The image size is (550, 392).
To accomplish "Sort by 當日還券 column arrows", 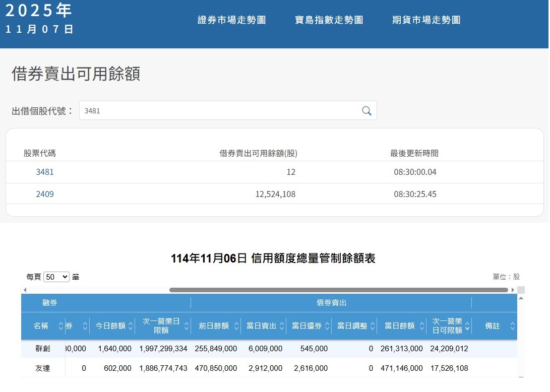I will click(x=327, y=326).
